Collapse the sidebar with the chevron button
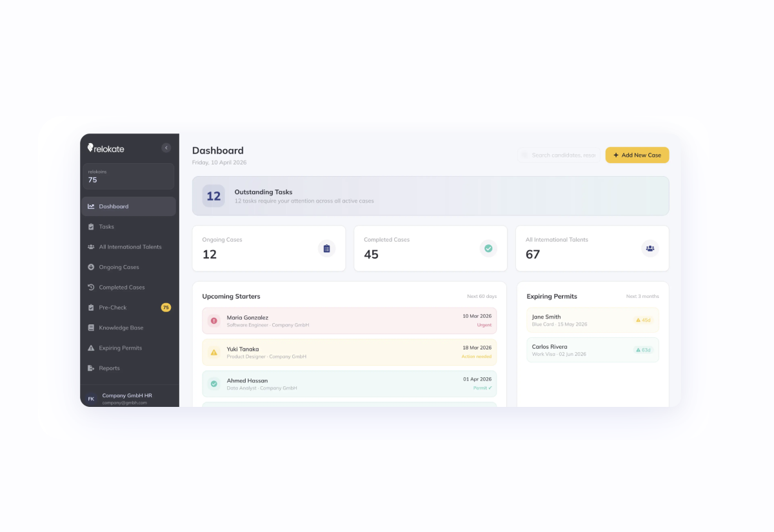774x532 pixels. 166,148
